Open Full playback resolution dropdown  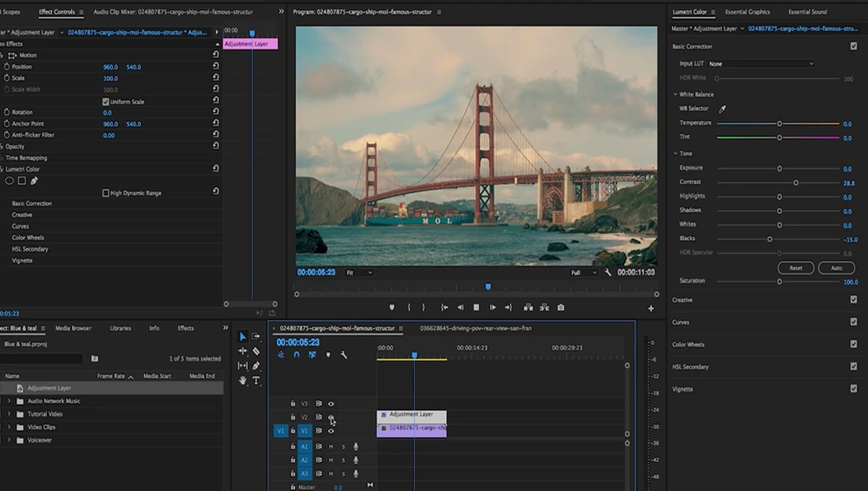tap(584, 273)
